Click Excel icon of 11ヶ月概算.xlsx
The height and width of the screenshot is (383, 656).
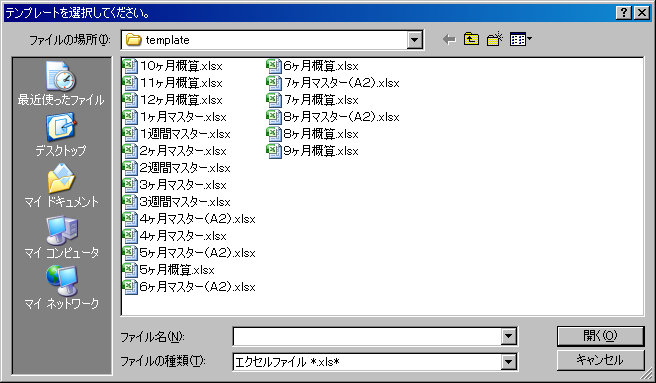tap(130, 83)
